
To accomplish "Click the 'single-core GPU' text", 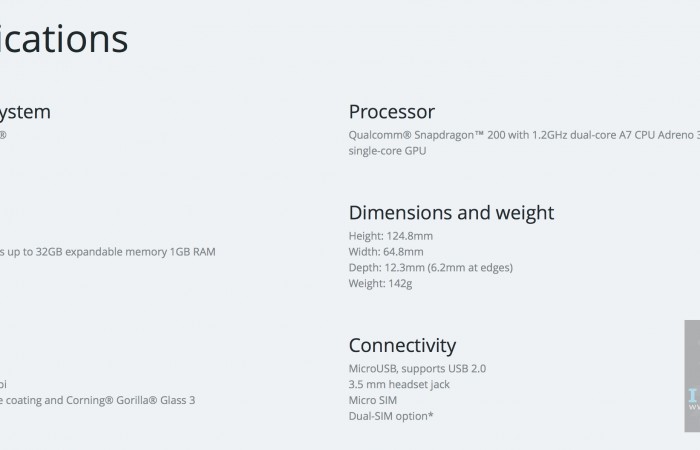I will point(387,151).
